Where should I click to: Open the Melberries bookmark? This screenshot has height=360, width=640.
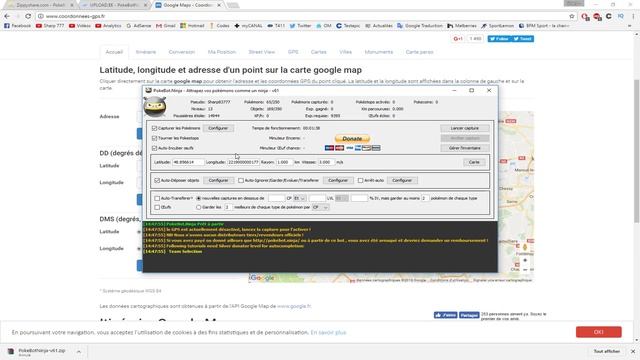(x=462, y=25)
